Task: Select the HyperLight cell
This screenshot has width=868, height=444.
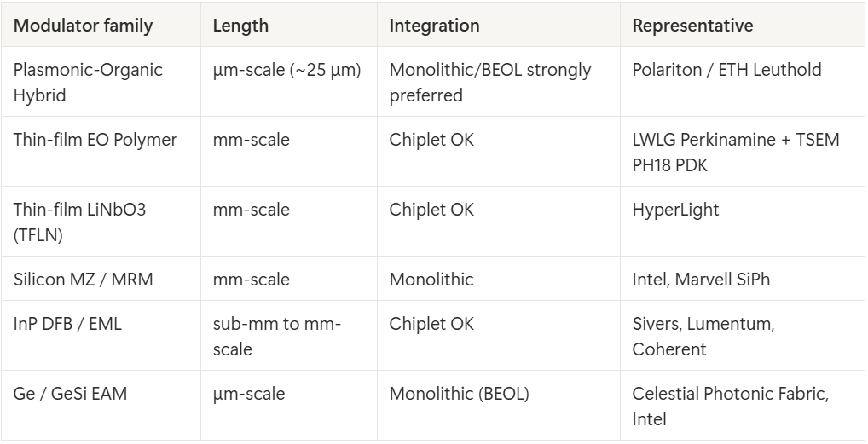Action: point(743,222)
